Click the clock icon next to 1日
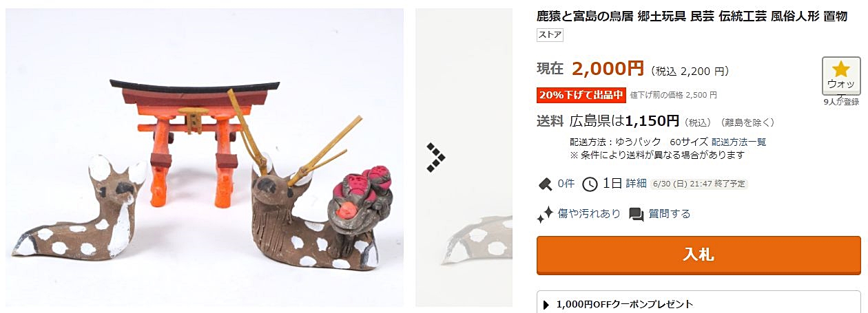 point(590,184)
